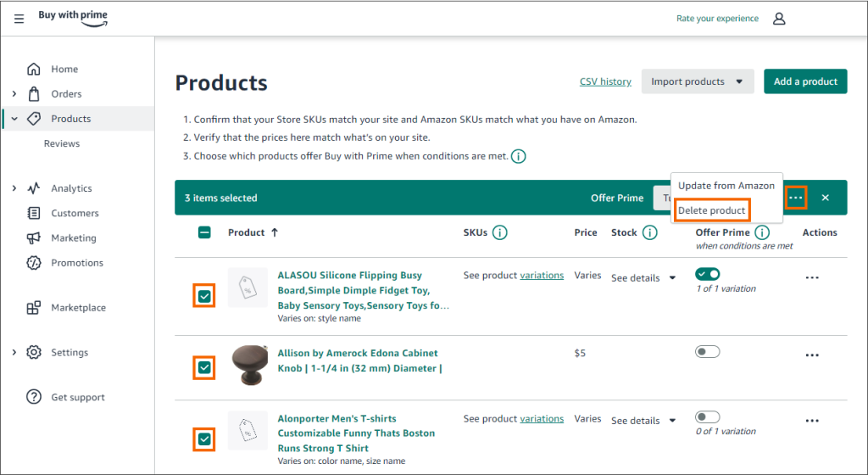This screenshot has width=868, height=475.
Task: Choose Update from Amazon in popup menu
Action: (726, 186)
